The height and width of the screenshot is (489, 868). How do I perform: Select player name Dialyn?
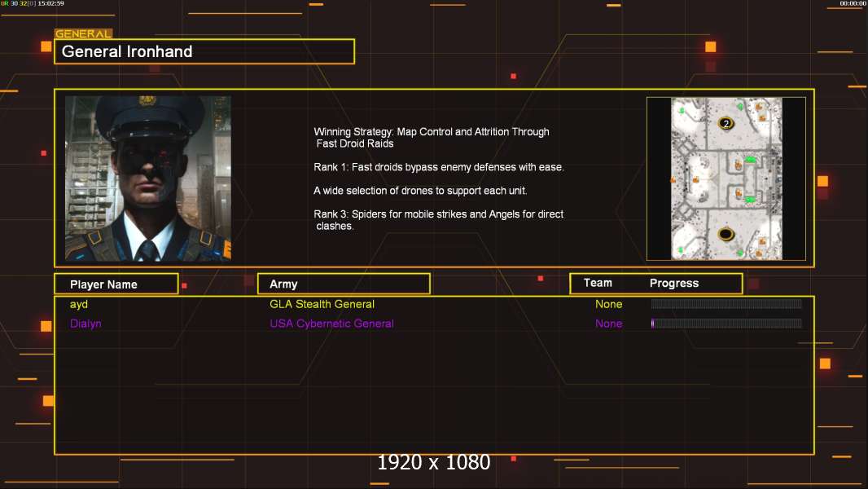coord(85,324)
